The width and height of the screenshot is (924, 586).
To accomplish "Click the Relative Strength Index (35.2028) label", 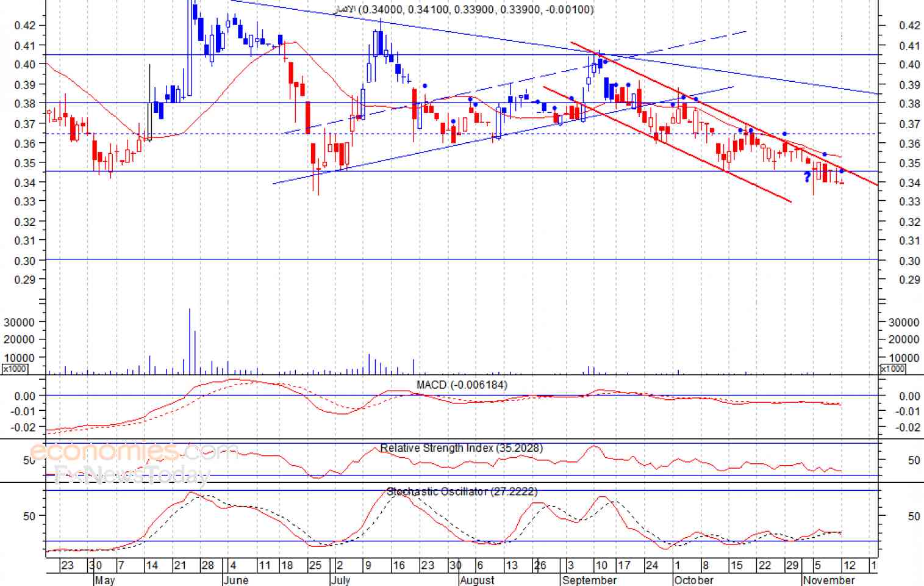I will pos(462,448).
